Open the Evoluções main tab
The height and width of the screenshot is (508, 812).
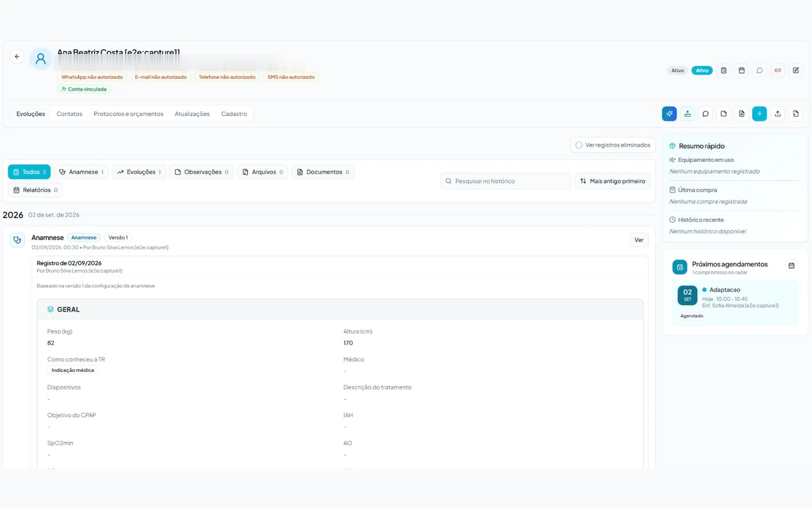click(30, 114)
